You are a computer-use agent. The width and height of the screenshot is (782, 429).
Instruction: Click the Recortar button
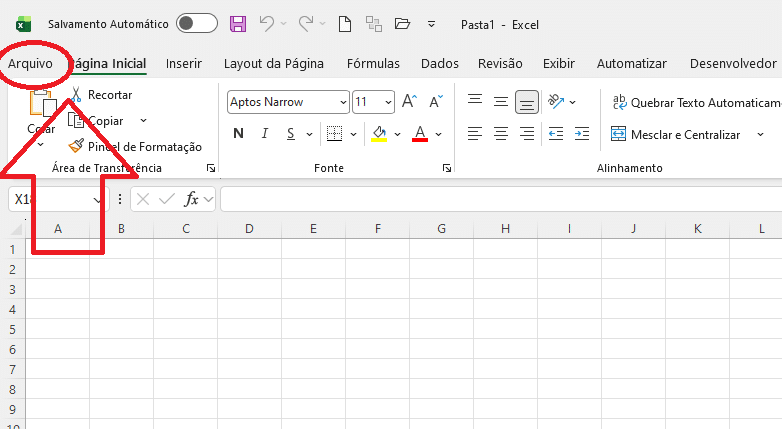(x=101, y=95)
